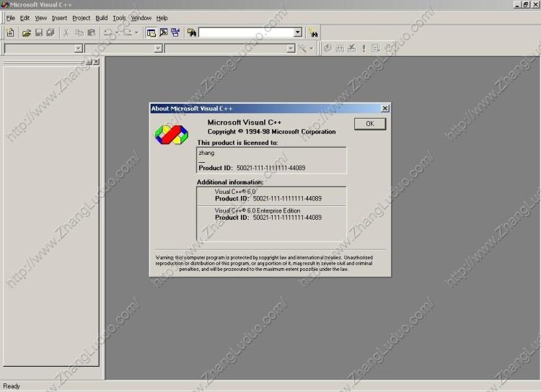
Task: Click the Compile build toolbar icon
Action: point(327,48)
